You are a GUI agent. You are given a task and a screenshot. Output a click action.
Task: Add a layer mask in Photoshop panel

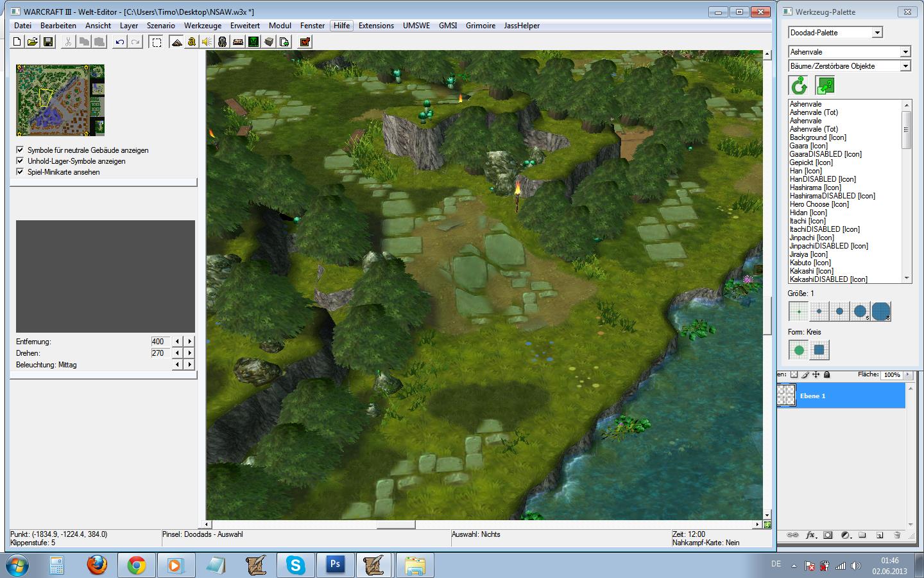(828, 535)
